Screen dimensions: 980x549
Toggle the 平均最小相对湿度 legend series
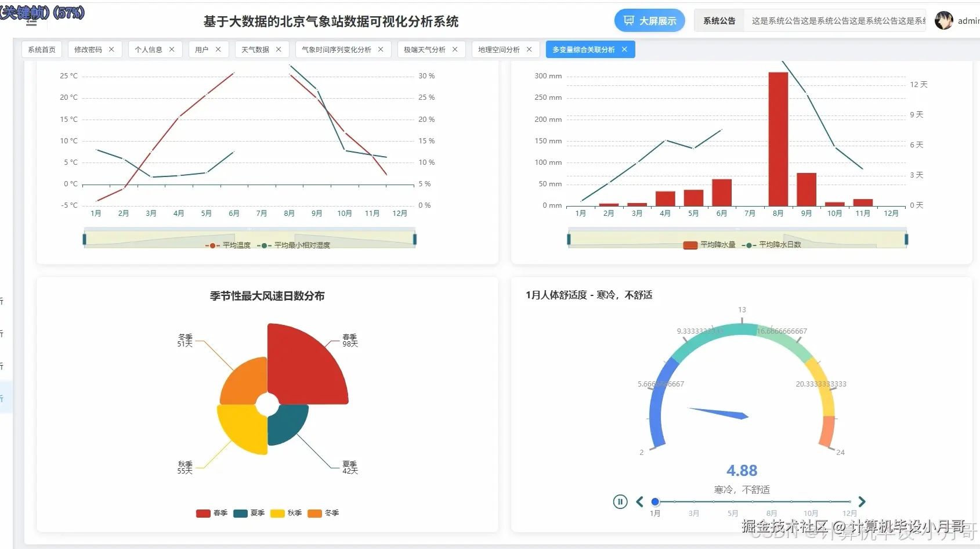pos(294,245)
